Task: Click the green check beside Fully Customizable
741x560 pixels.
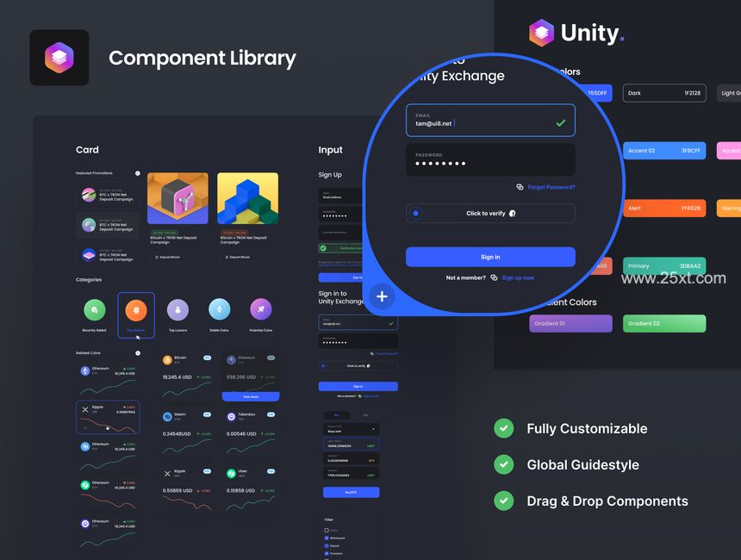Action: (x=504, y=428)
